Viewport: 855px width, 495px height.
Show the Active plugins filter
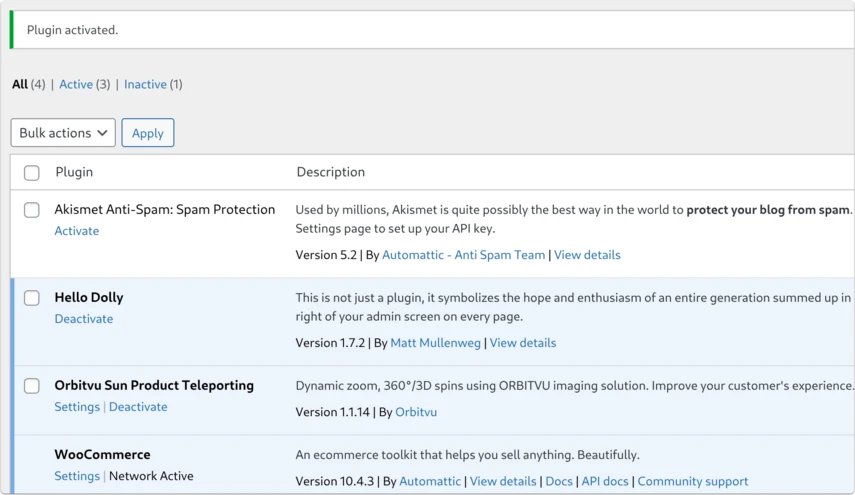tap(76, 84)
